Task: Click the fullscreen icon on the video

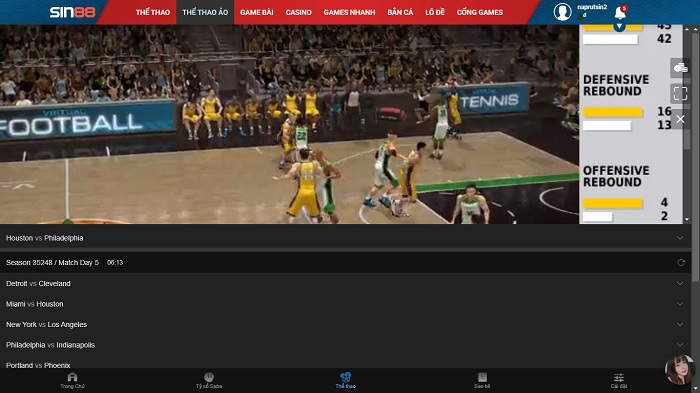Action: pos(680,93)
